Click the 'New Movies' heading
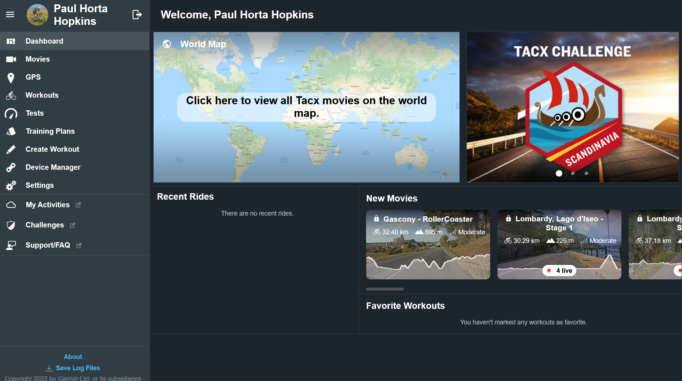The image size is (682, 381). pyautogui.click(x=391, y=198)
